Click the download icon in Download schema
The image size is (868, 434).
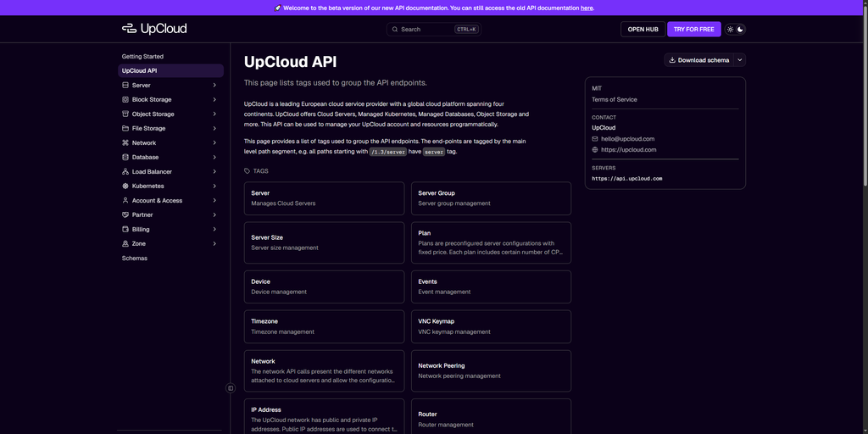coord(672,60)
